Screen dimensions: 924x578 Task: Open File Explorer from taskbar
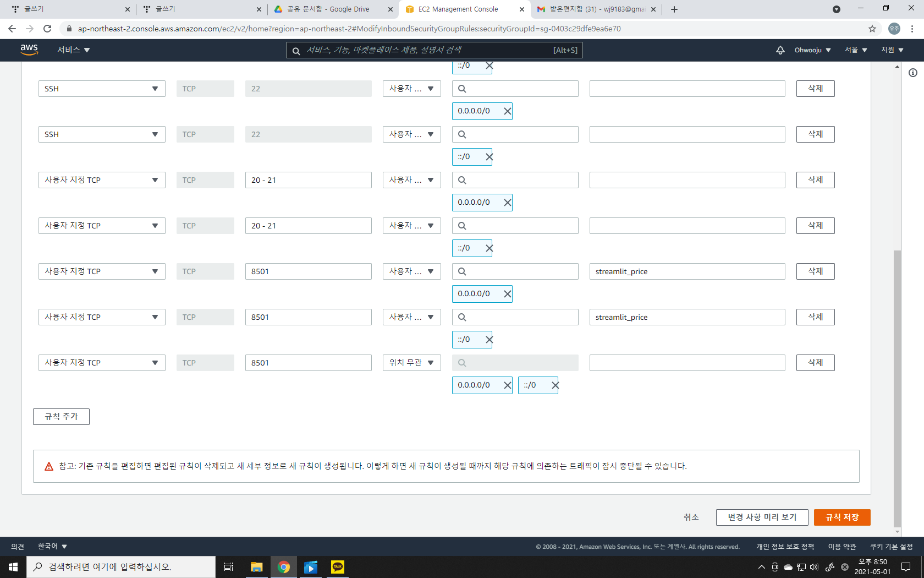[x=256, y=567]
